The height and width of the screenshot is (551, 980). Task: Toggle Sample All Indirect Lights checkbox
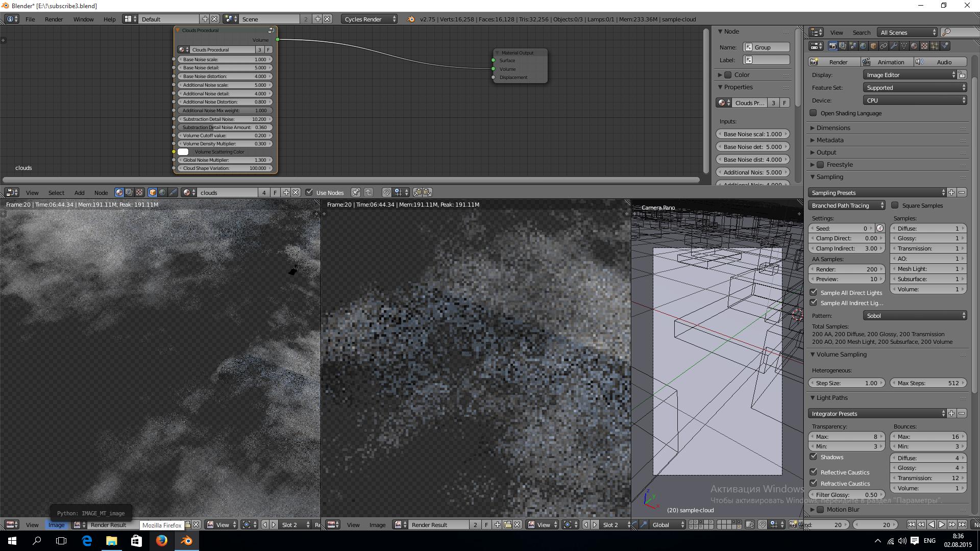[x=814, y=303]
